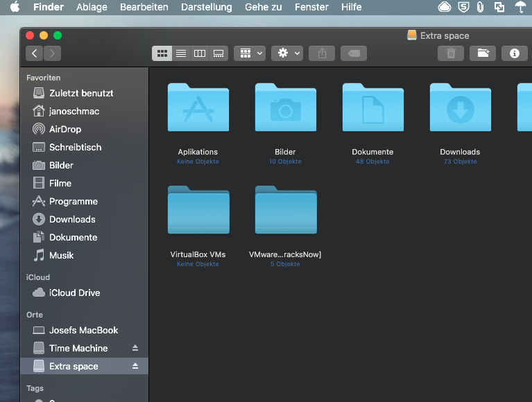
Task: Select Extra space volume in sidebar
Action: pos(84,366)
